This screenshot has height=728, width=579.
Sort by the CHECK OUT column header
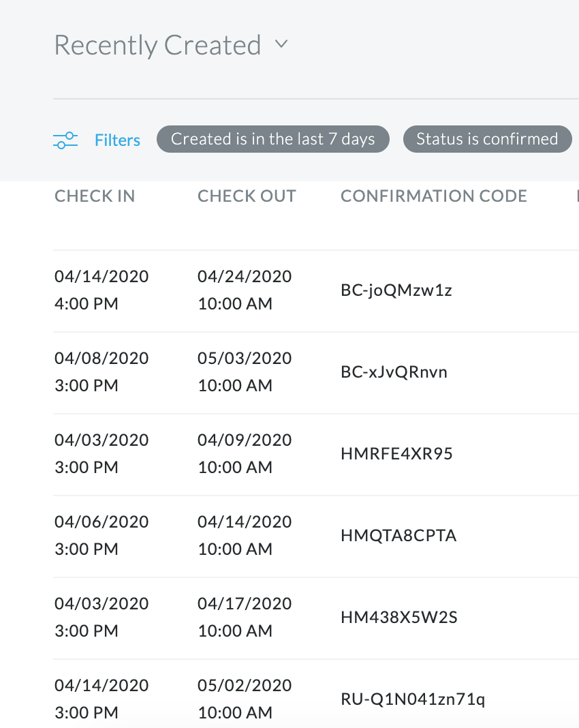click(247, 196)
